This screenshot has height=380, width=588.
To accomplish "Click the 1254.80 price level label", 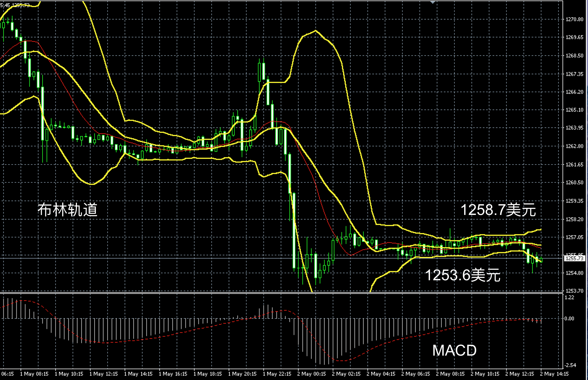I will tap(574, 273).
